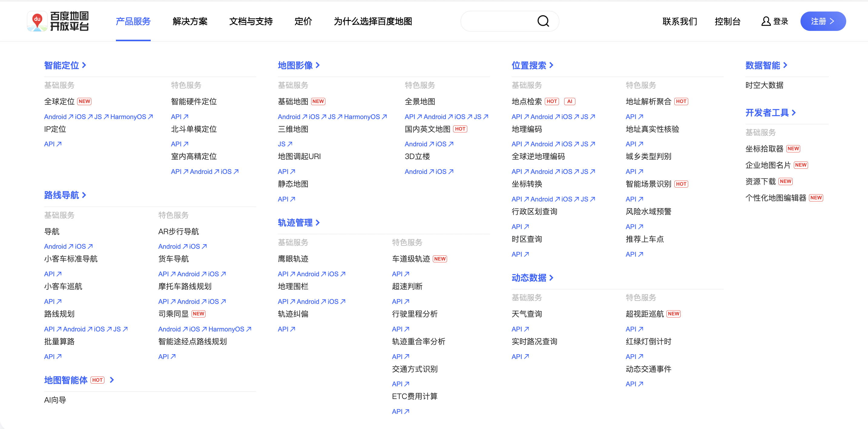Click the user login icon
The image size is (868, 429).
click(766, 21)
